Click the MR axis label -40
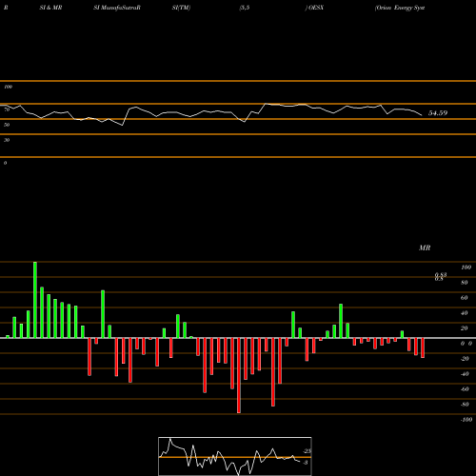The width and height of the screenshot is (476, 476). point(465,374)
